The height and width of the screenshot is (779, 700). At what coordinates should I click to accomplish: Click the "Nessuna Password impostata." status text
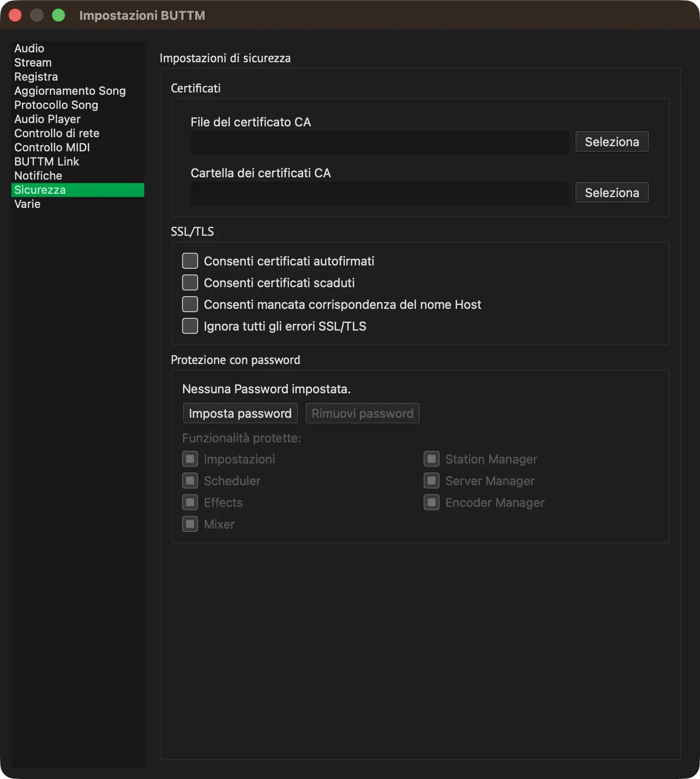pos(267,389)
